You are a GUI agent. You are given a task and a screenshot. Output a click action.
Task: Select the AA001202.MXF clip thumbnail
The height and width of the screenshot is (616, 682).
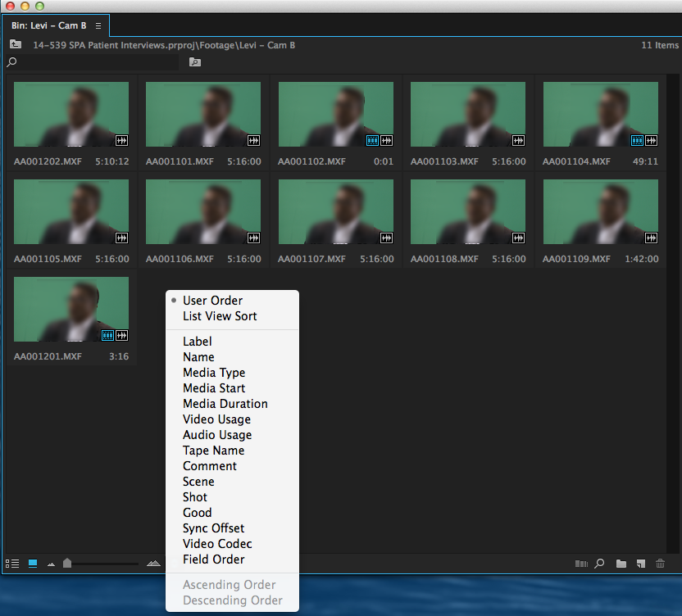click(71, 115)
